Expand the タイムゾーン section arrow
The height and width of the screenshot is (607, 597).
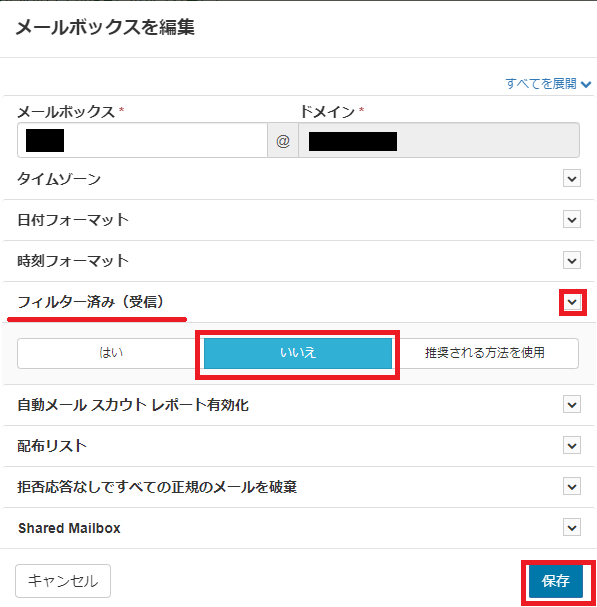tap(572, 178)
